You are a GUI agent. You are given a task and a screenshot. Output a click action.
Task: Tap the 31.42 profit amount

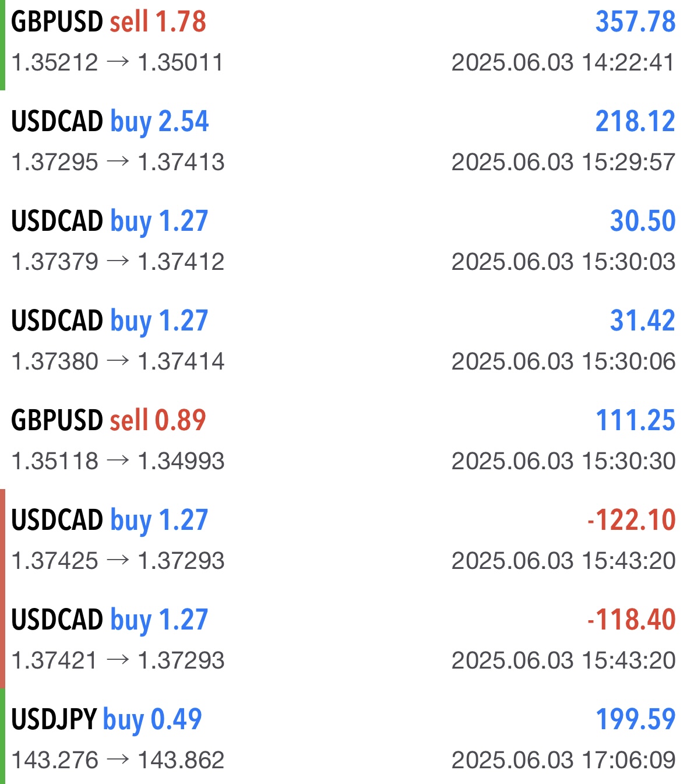point(642,321)
